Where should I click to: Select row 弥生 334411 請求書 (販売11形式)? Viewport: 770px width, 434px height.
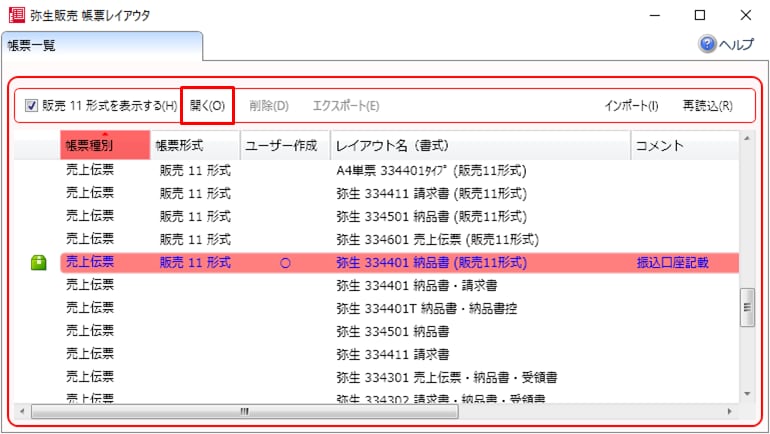(400, 193)
